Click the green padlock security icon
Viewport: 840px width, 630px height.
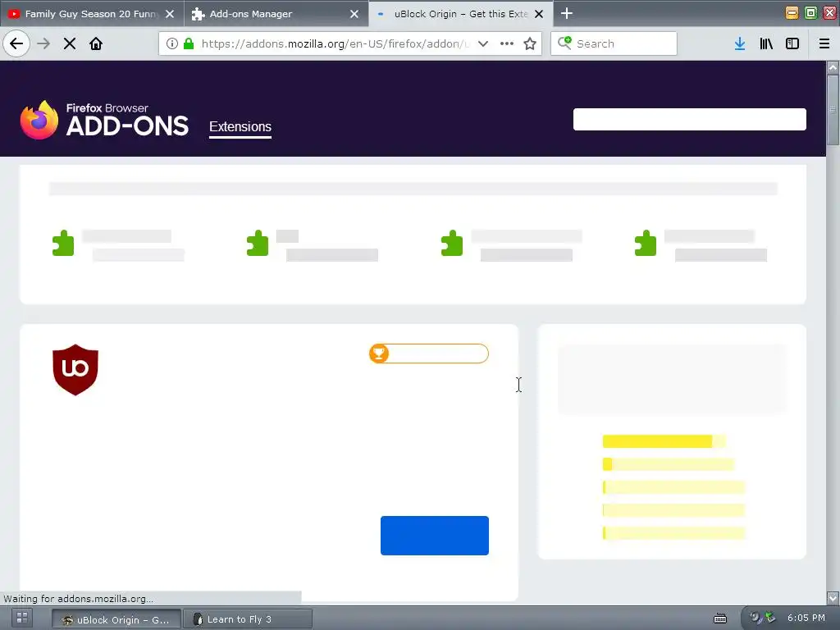tap(189, 43)
